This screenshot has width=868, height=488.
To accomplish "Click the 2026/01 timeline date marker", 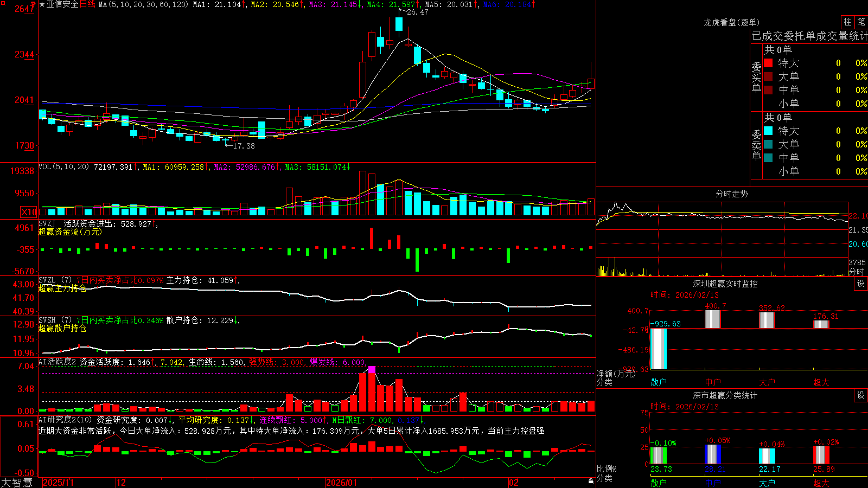I will pos(342,483).
